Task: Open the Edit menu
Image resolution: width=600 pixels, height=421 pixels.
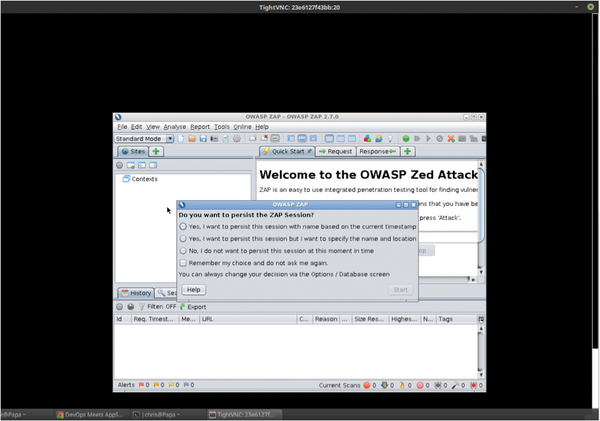Action: coord(136,127)
